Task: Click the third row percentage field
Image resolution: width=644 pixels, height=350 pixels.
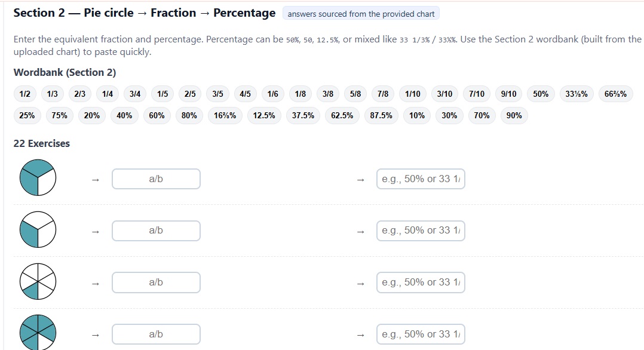Action: (421, 283)
